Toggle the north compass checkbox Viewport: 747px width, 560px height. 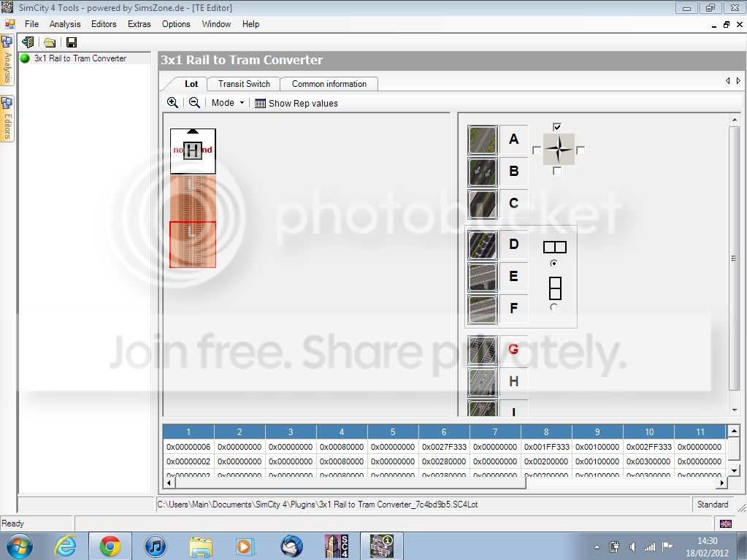tap(557, 127)
